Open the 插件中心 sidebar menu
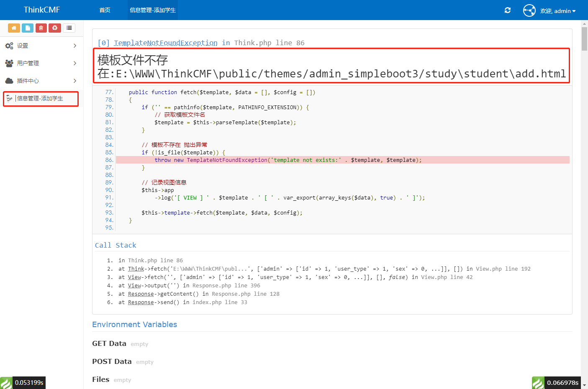 tap(41, 81)
